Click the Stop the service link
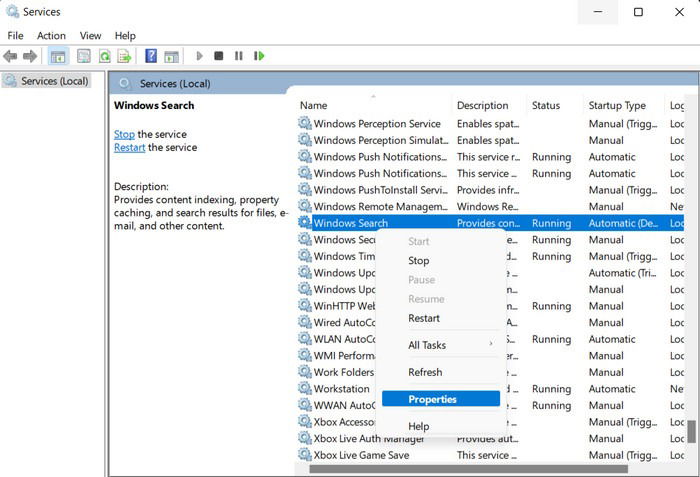 [x=124, y=134]
